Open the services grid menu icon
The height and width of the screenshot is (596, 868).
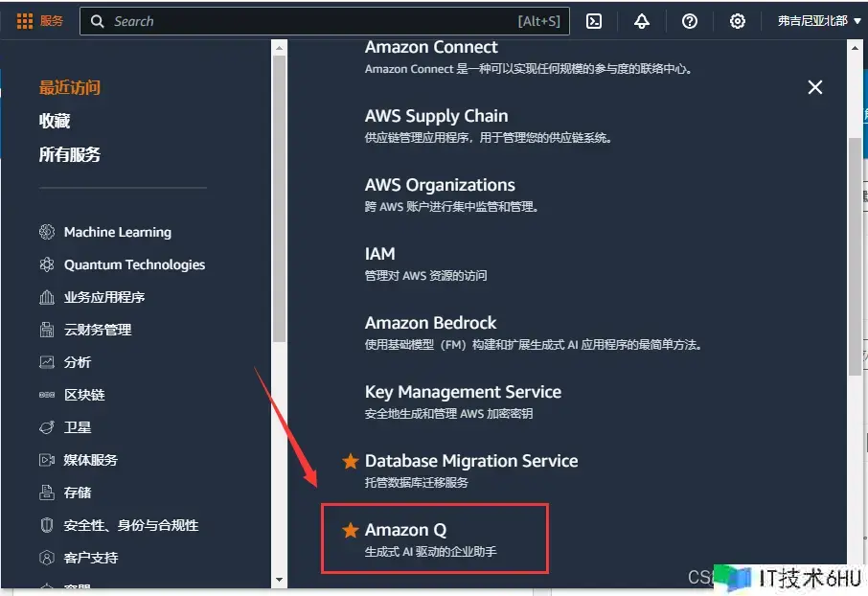pos(24,21)
